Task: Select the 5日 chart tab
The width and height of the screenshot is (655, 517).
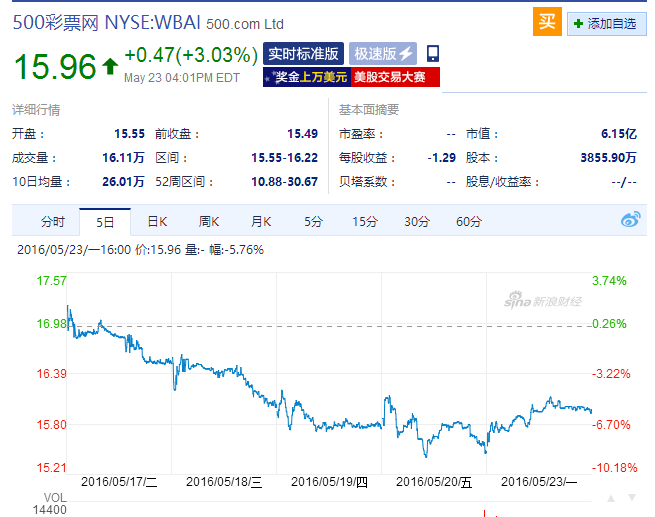Action: [x=105, y=222]
